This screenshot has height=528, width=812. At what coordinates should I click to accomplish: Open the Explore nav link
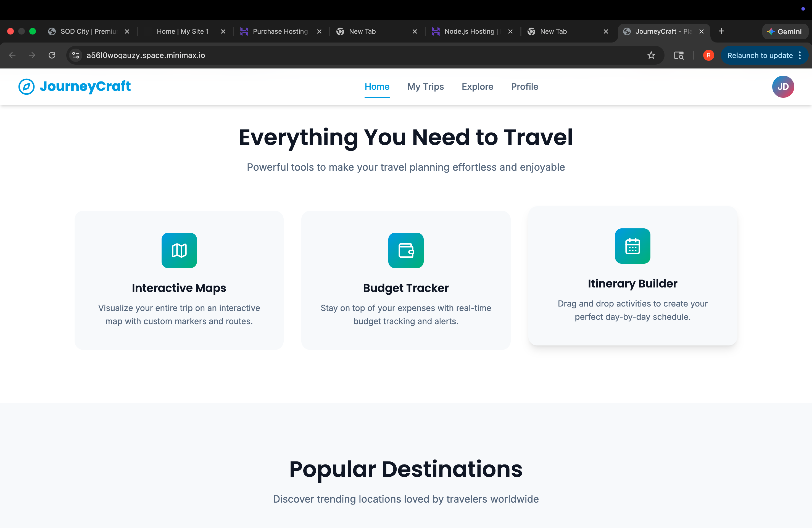click(x=477, y=87)
